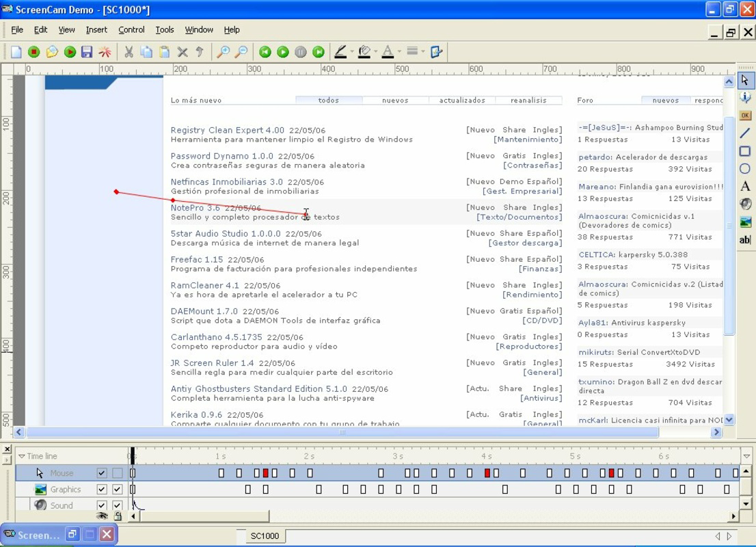This screenshot has height=547, width=756.
Task: Click the padlock icon below the tracks
Action: (x=118, y=516)
